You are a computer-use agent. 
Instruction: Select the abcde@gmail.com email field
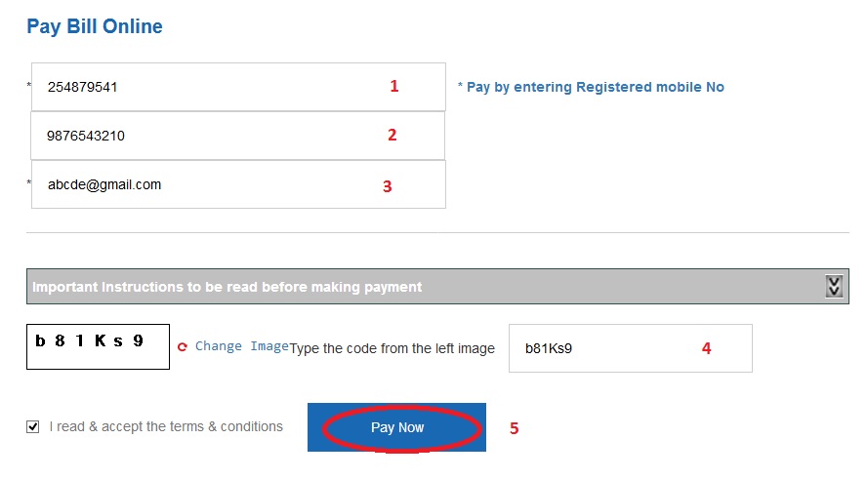[195, 184]
